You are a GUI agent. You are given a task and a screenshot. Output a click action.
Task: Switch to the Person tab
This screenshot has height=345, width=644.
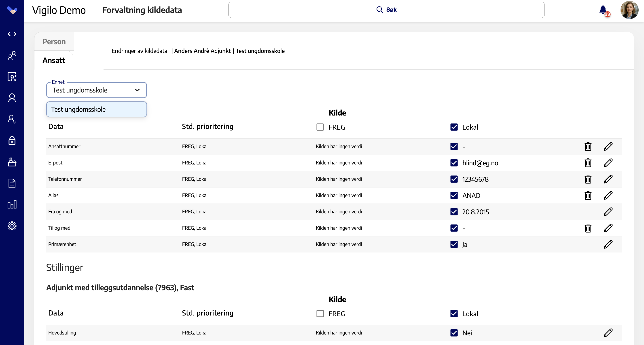54,42
